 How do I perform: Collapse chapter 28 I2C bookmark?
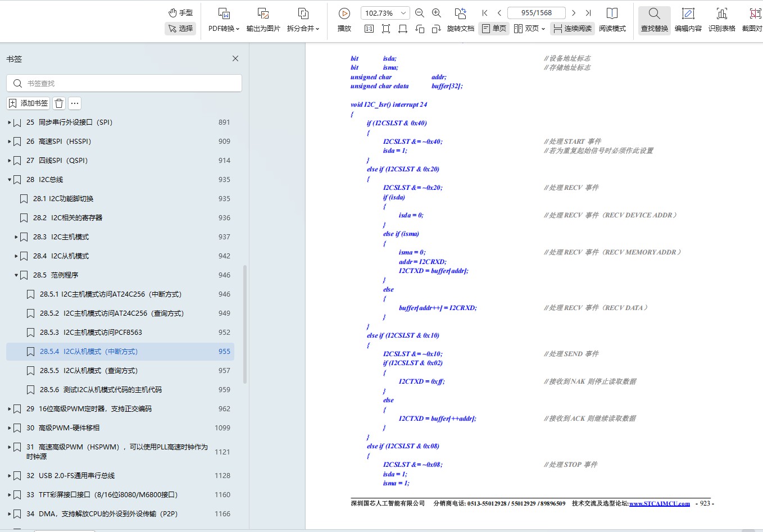[x=9, y=180]
